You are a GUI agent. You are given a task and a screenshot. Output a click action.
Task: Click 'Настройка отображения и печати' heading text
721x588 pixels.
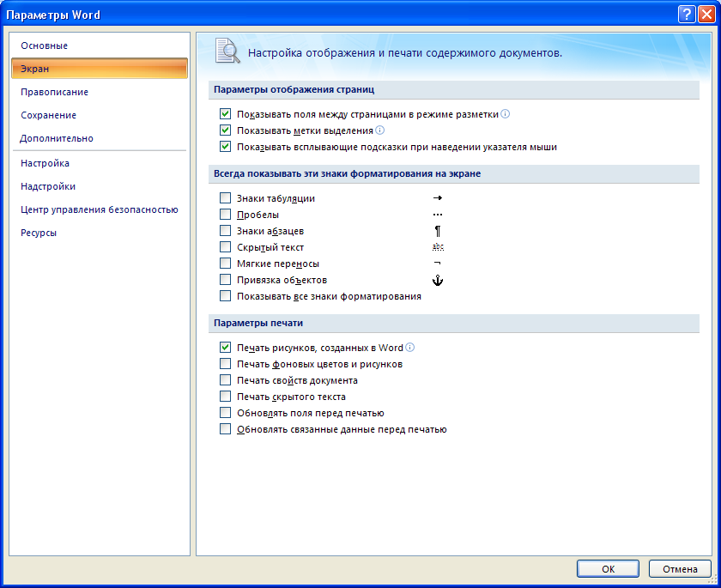pos(404,53)
